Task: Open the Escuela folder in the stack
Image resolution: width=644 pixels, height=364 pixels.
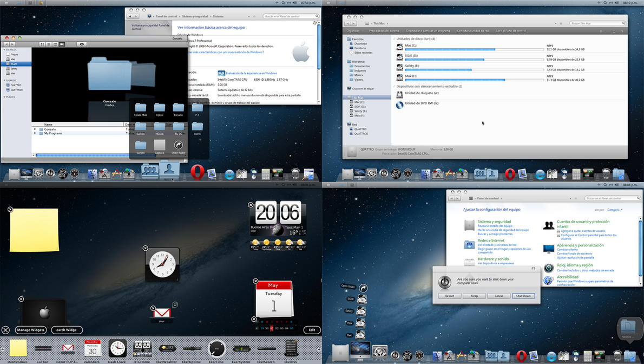Action: [x=178, y=108]
